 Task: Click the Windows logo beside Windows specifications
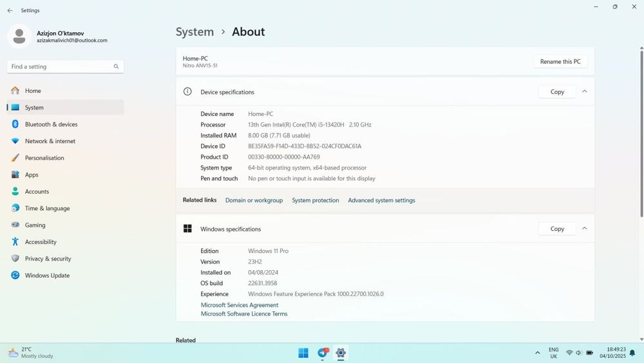(x=187, y=229)
